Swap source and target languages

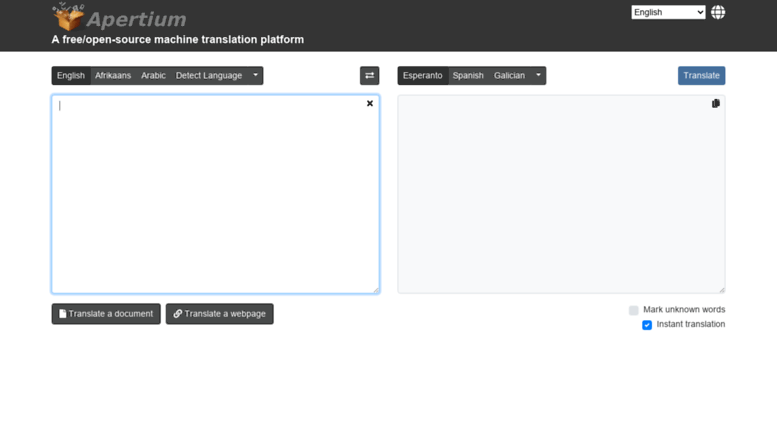(369, 76)
